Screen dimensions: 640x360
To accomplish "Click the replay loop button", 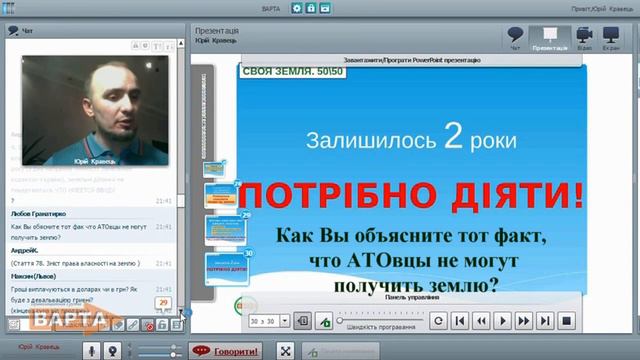I will [438, 321].
